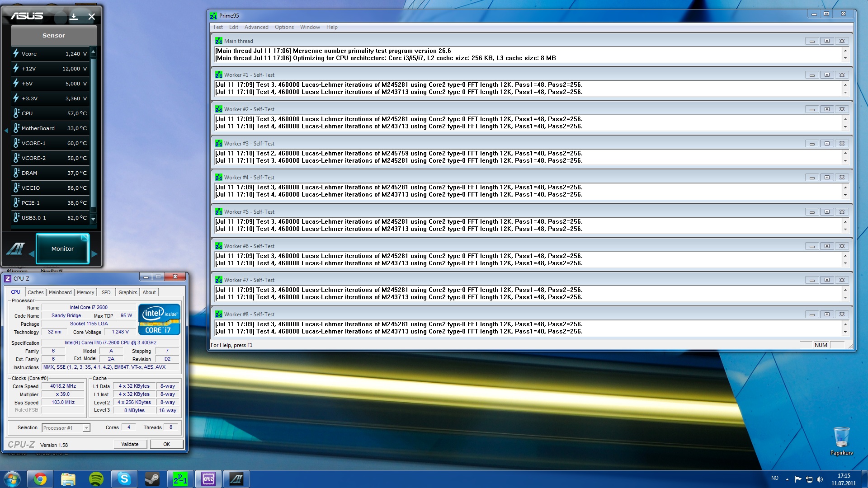Click the Worker #1 Self-Test window icon
The image size is (868, 488).
tap(219, 75)
